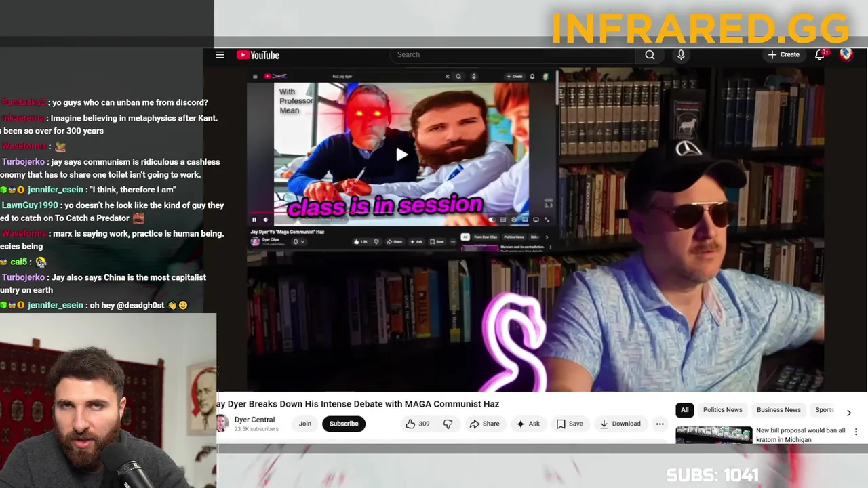Seek on the inner video progress bar
Screen dimensions: 868x488
pyautogui.click(x=401, y=213)
